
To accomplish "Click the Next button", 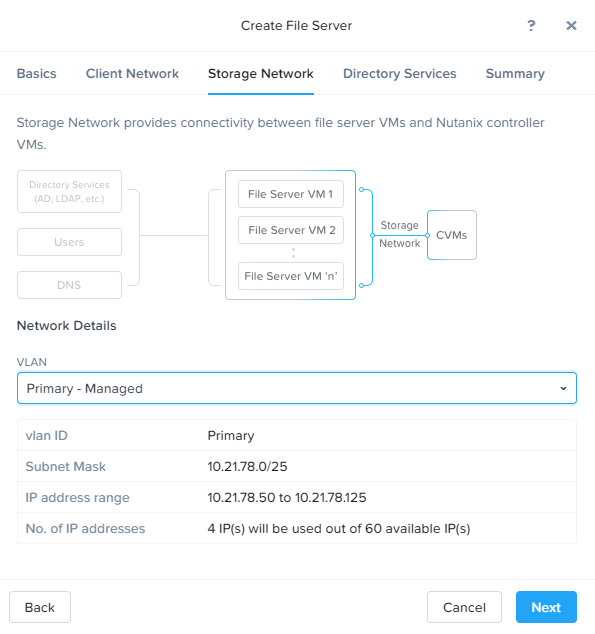I will [x=546, y=607].
